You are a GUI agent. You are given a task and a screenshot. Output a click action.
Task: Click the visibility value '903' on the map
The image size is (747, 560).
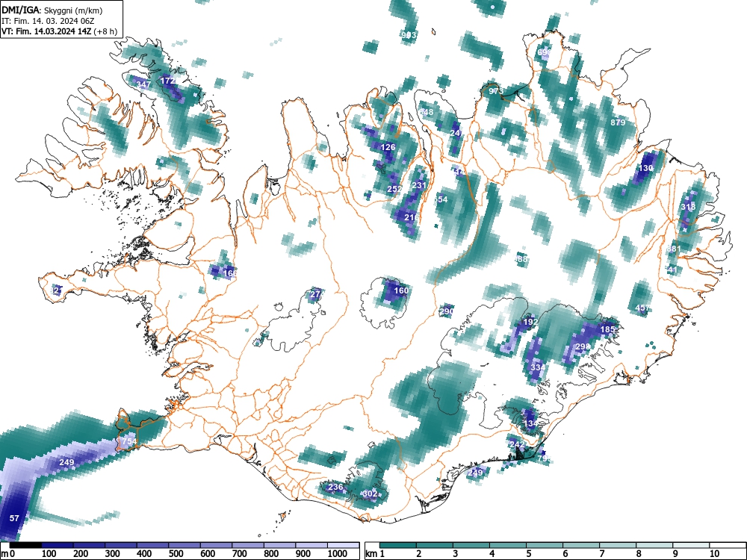[409, 35]
